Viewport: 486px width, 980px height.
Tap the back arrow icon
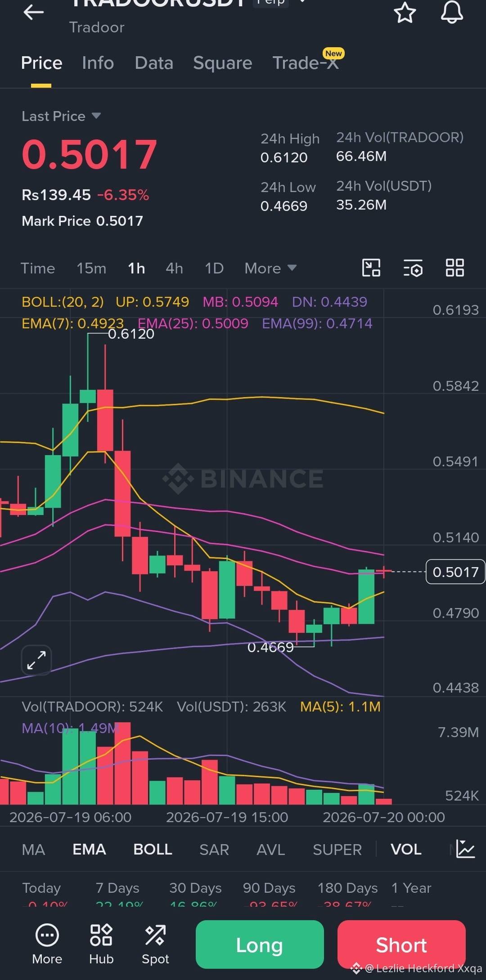(34, 12)
